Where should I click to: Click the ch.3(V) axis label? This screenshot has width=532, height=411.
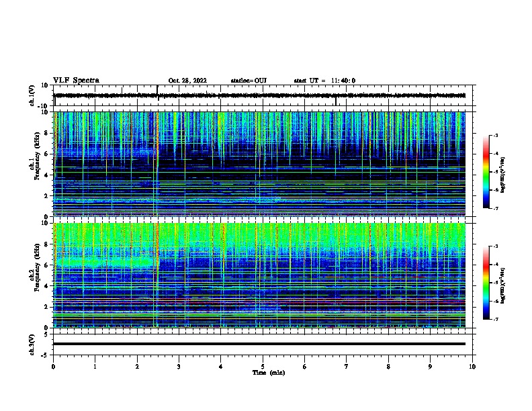(32, 345)
